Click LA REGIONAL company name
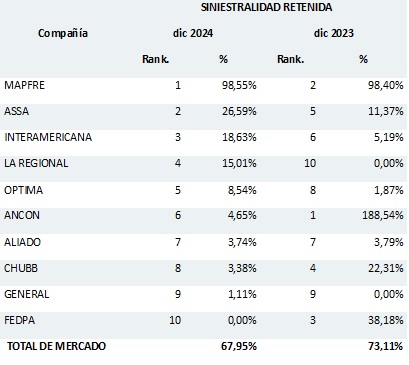Viewport: 409px width, 365px height. 36,163
